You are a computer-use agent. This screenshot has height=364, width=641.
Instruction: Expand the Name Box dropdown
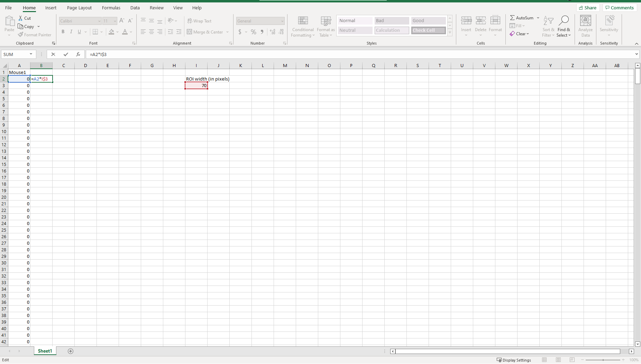point(31,54)
